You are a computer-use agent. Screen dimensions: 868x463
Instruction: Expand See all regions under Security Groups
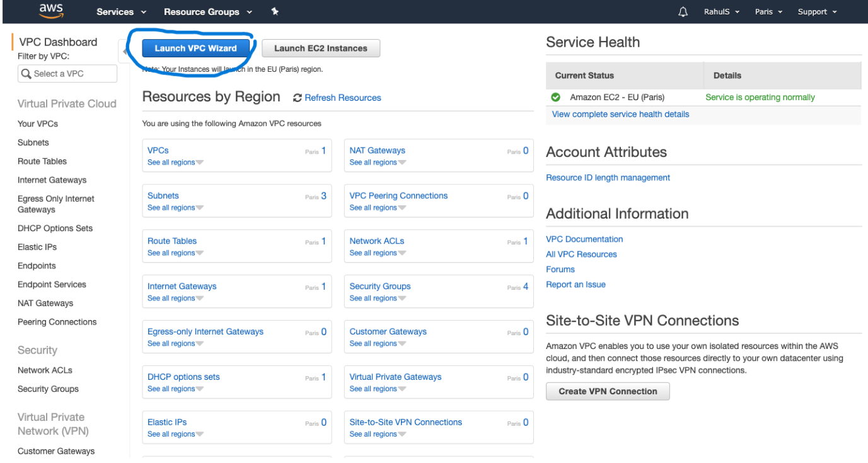[x=378, y=299]
